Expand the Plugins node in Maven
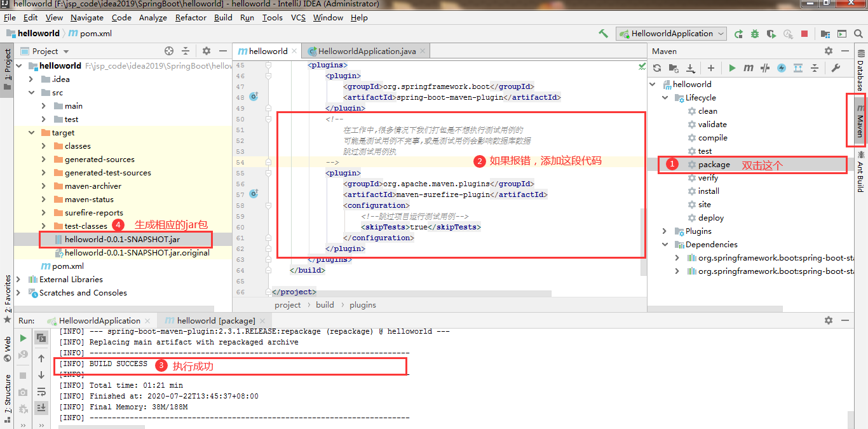Image resolution: width=868 pixels, height=429 pixels. click(665, 231)
